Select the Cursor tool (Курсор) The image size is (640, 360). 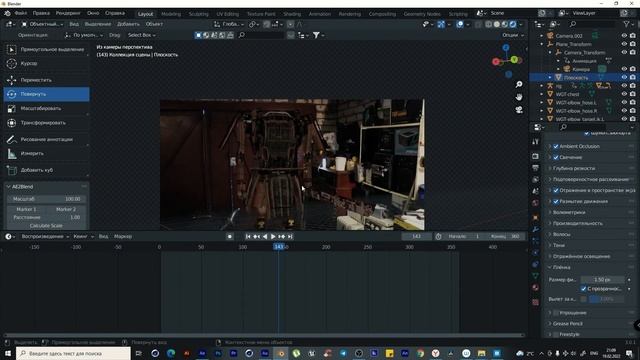pos(46,63)
